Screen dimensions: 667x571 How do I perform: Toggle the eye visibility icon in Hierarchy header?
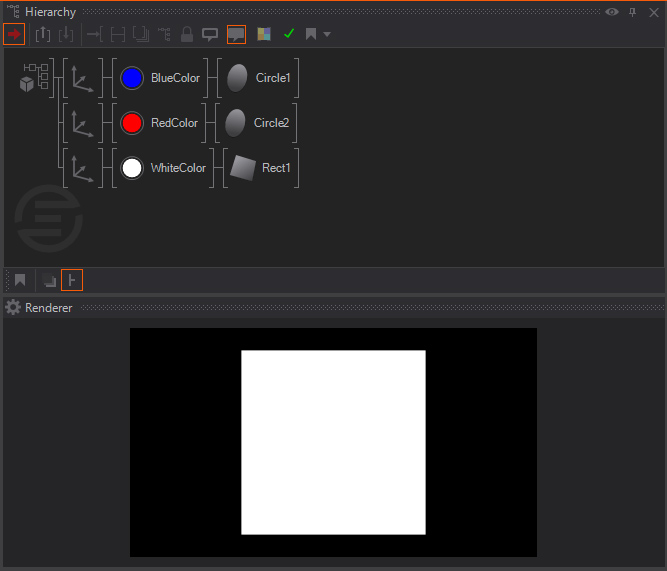(612, 12)
